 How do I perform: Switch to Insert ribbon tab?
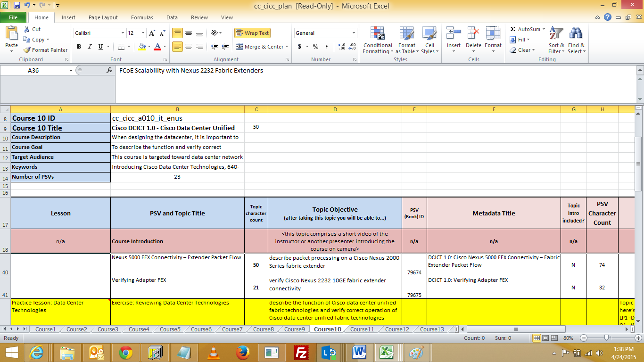68,17
